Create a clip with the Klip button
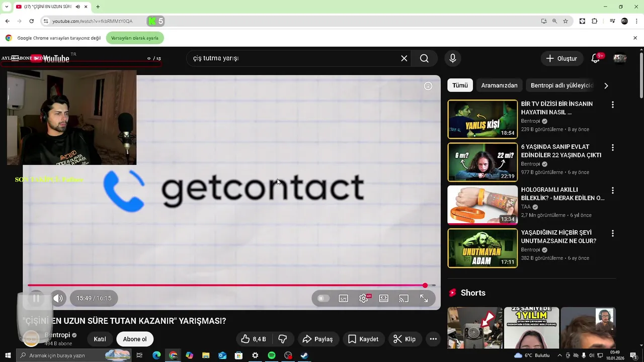 pyautogui.click(x=405, y=339)
